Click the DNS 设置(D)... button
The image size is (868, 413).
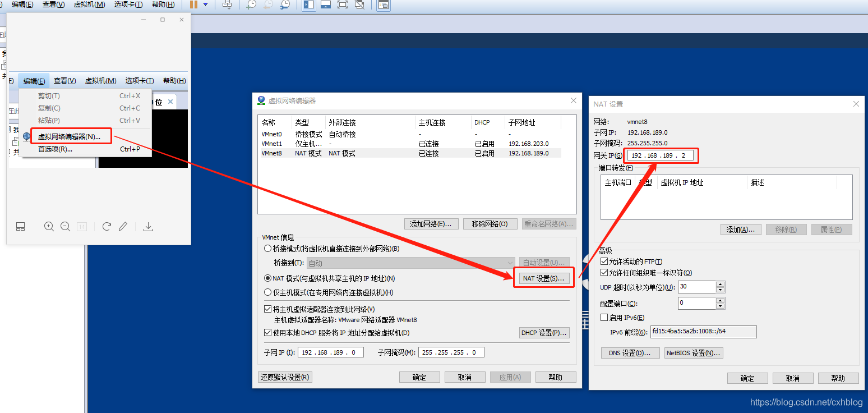630,353
